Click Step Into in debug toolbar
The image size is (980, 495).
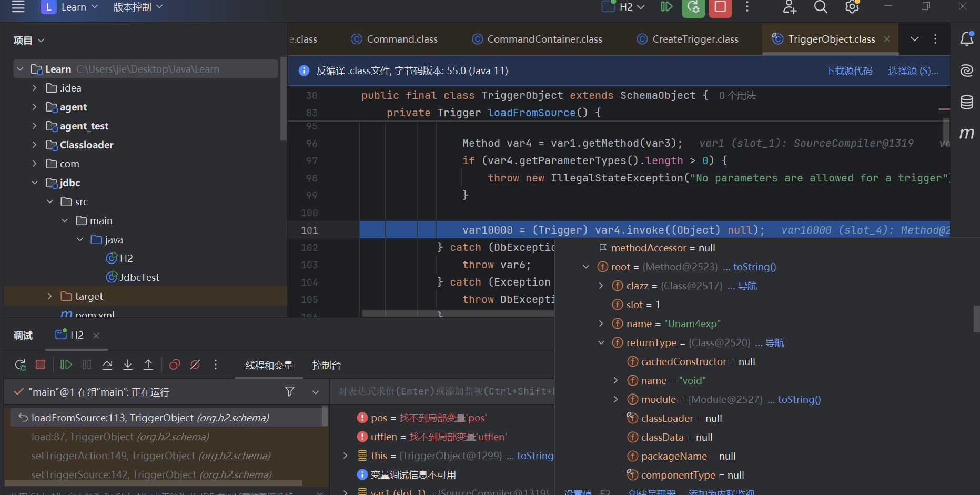coord(128,365)
